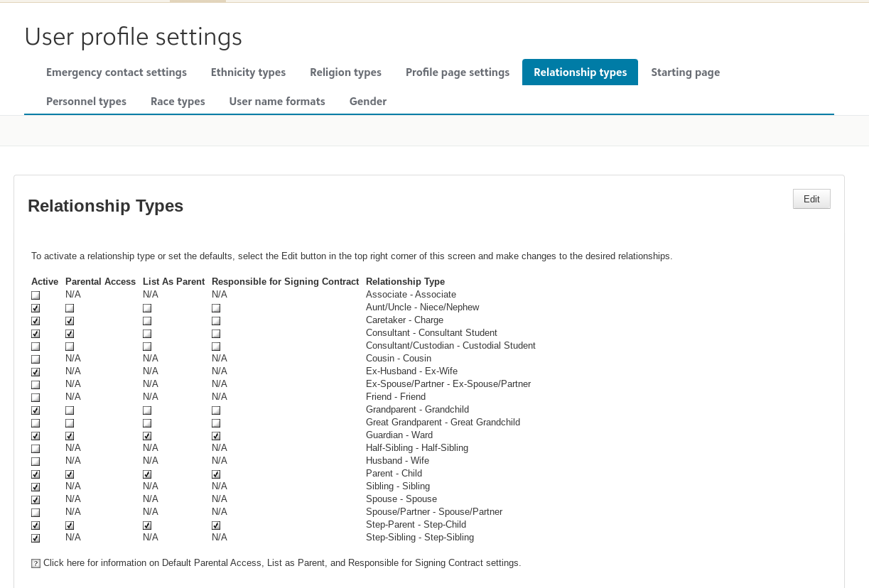Click the Responsible for Signing Contract header
869x588 pixels.
pyautogui.click(x=286, y=282)
